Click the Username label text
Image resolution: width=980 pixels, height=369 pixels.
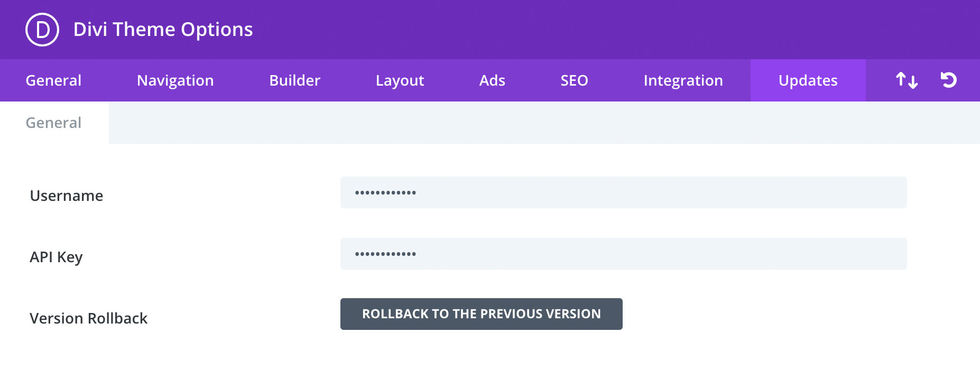tap(67, 196)
